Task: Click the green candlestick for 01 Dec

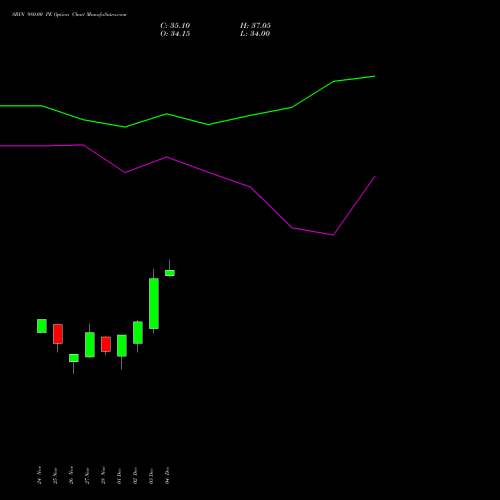Action: pos(122,346)
